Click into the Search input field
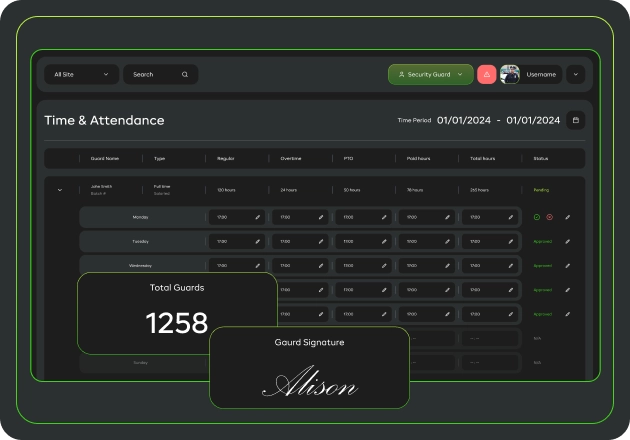The width and height of the screenshot is (630, 440). tap(153, 74)
